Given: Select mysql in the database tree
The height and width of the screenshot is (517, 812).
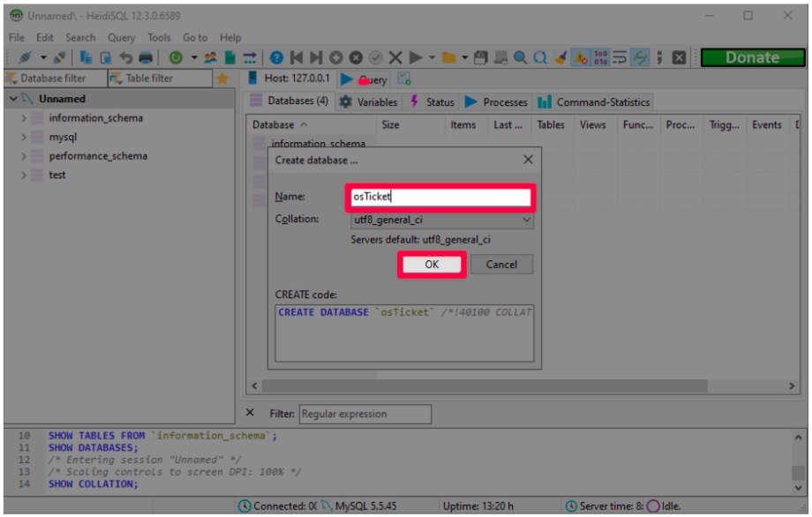Looking at the screenshot, I should 63,137.
